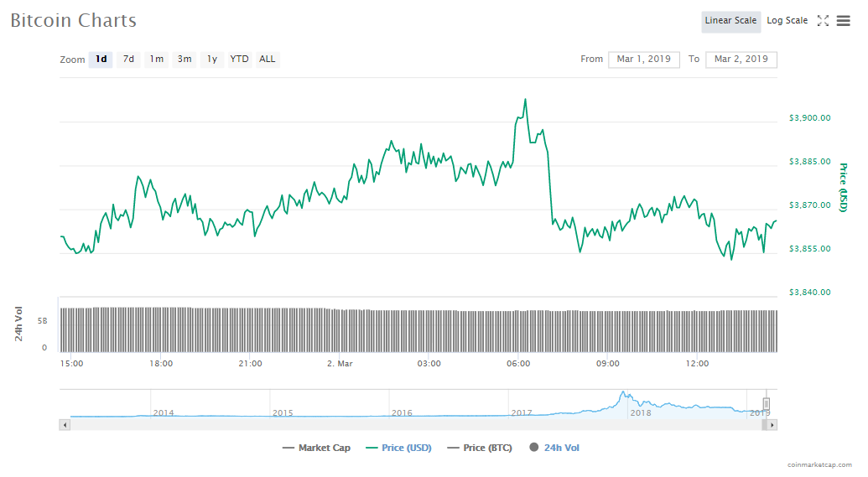Select the 1d zoom range
Image resolution: width=868 pixels, height=477 pixels.
coord(101,60)
